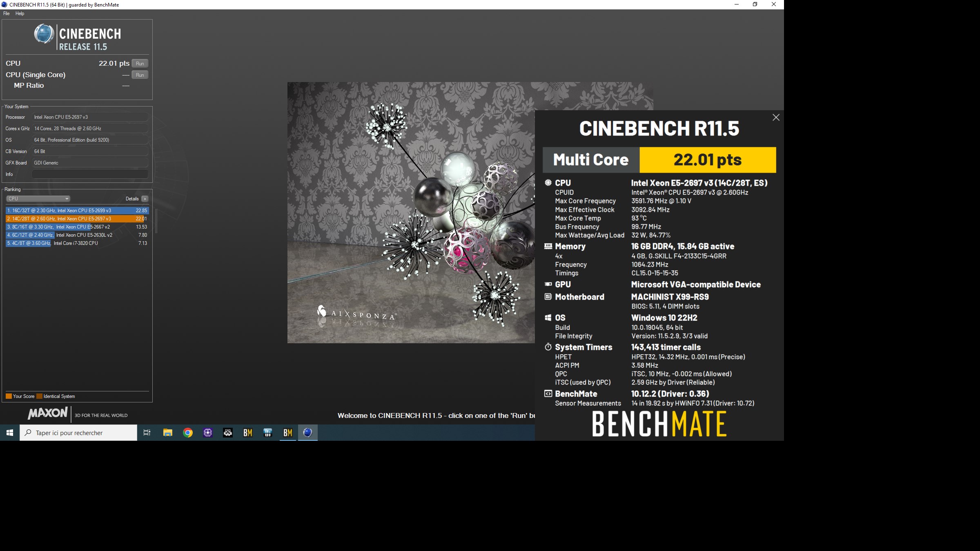Select the Core i7-3820 ranking row
The width and height of the screenshot is (980, 551).
point(77,243)
